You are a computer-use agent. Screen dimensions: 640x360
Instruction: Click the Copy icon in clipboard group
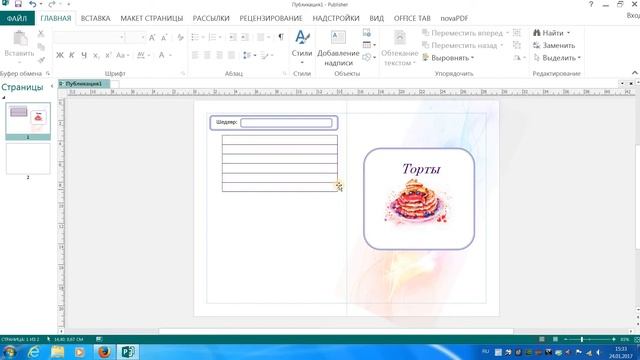coord(41,47)
